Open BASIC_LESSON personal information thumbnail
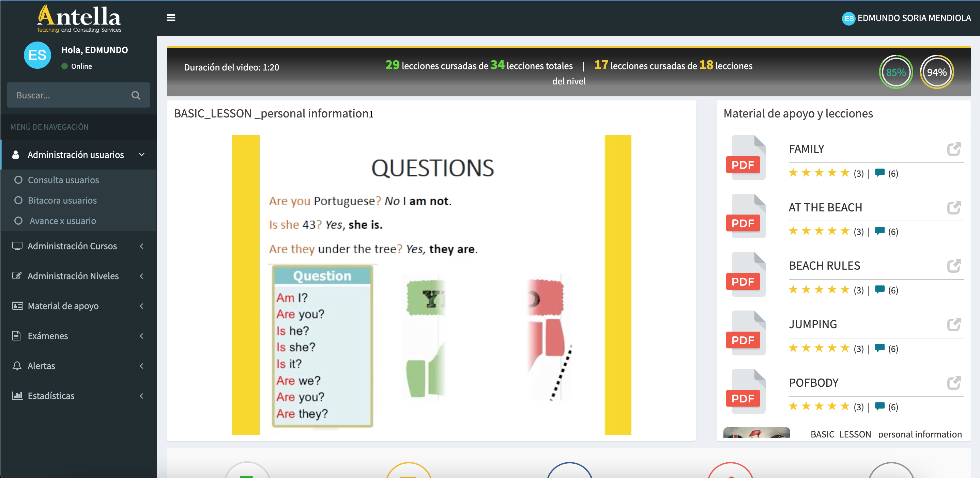980x478 pixels. click(x=756, y=433)
